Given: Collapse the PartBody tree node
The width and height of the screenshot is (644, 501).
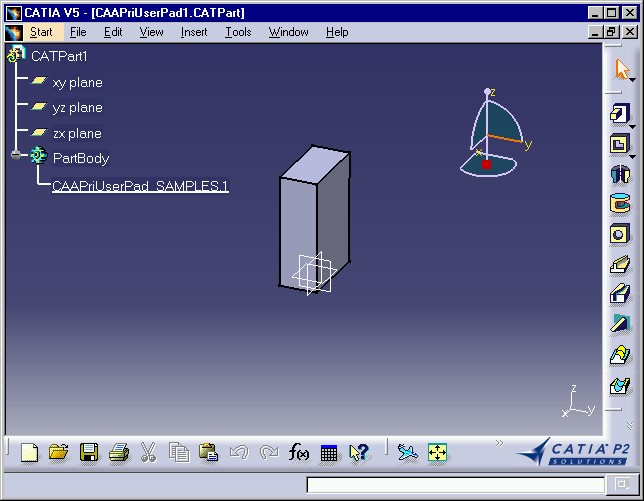Looking at the screenshot, I should (x=16, y=155).
